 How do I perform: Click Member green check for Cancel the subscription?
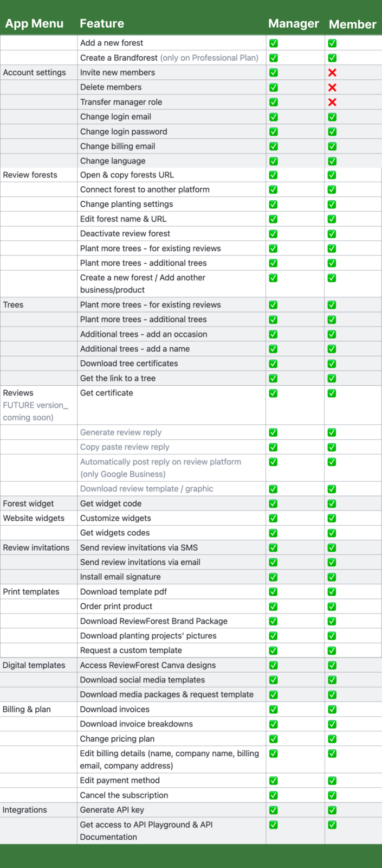332,795
